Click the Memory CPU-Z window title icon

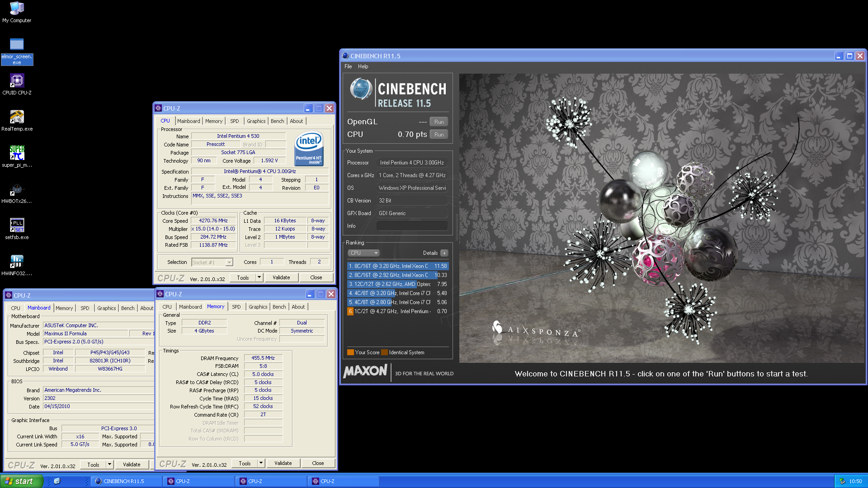[160, 294]
